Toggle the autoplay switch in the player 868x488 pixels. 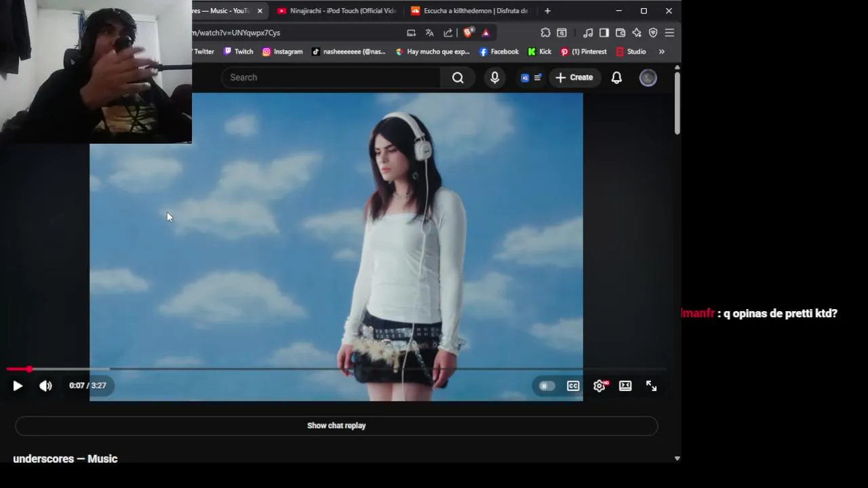[547, 386]
